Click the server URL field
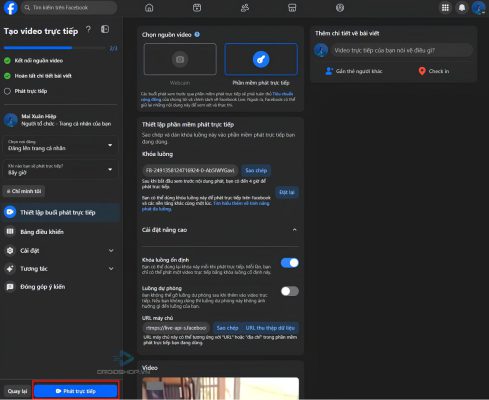The image size is (489, 400). pyautogui.click(x=176, y=328)
